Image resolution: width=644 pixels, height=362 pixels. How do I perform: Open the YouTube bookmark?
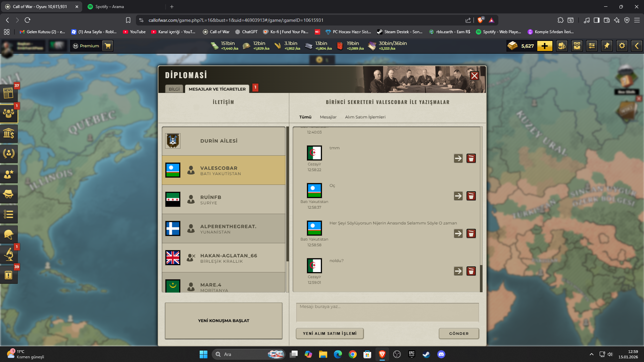[134, 32]
